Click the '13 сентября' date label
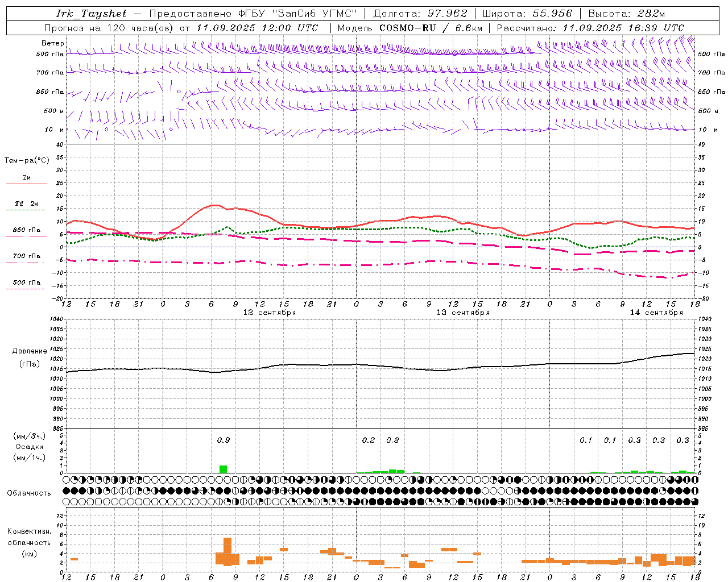 click(x=463, y=313)
